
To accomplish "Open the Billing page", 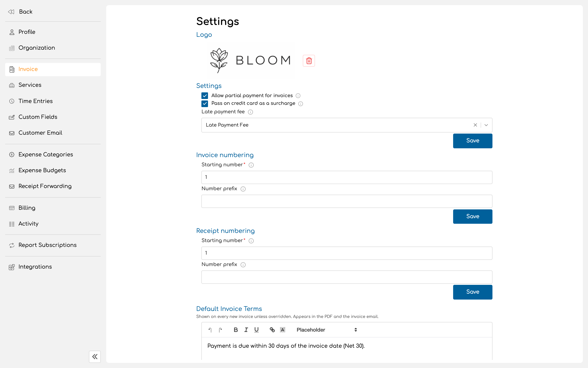I will tap(53, 208).
